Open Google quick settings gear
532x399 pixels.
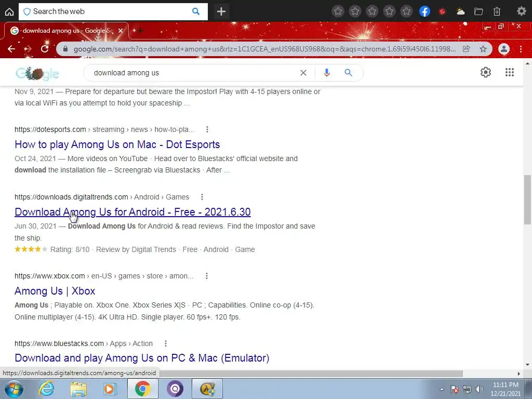pos(486,72)
